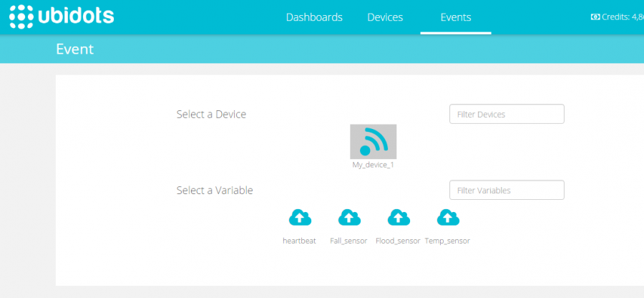This screenshot has width=644, height=298.
Task: Click the Fall_sensor text label
Action: coord(348,241)
